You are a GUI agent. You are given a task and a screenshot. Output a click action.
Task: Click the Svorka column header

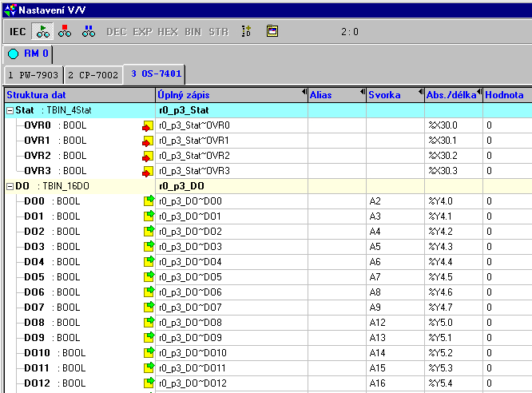(x=395, y=95)
